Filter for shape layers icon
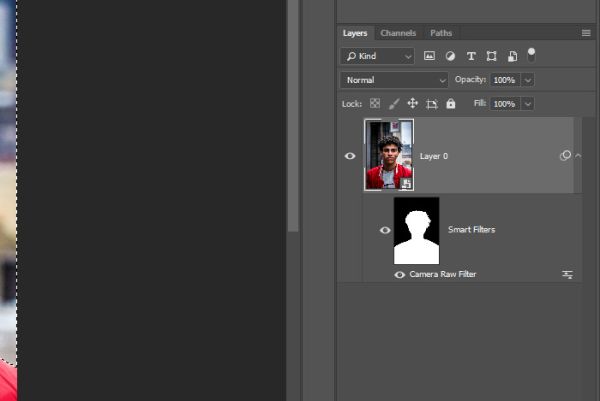 pyautogui.click(x=491, y=56)
